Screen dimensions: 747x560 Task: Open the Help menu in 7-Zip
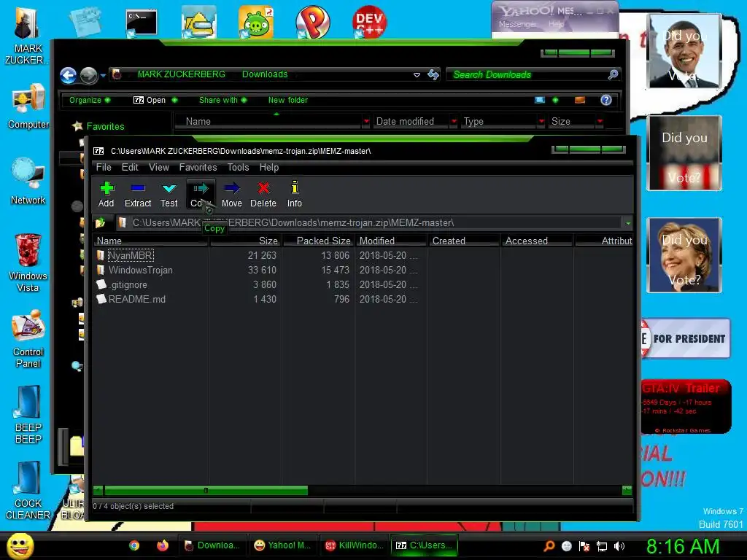click(268, 167)
